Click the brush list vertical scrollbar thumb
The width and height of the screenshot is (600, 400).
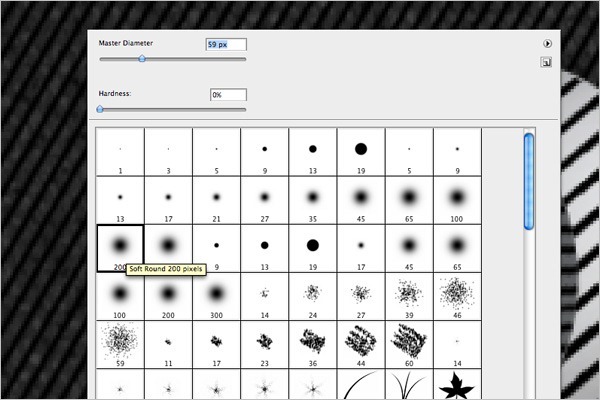pos(529,181)
